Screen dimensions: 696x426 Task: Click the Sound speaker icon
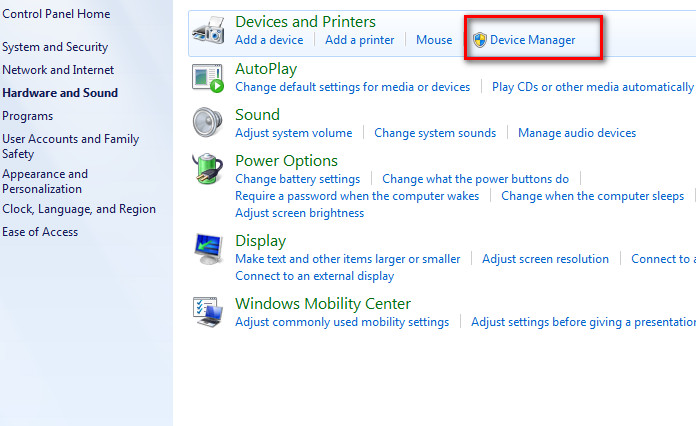pos(207,122)
